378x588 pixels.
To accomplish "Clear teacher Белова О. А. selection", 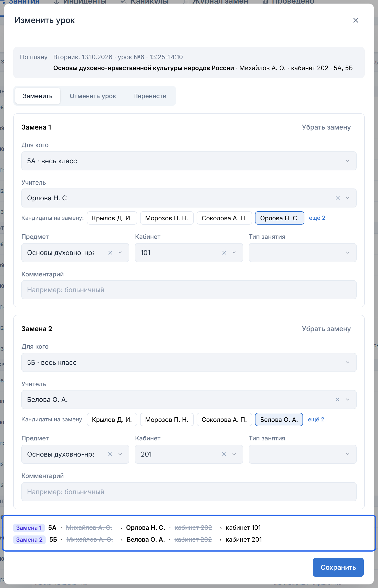I will (337, 400).
